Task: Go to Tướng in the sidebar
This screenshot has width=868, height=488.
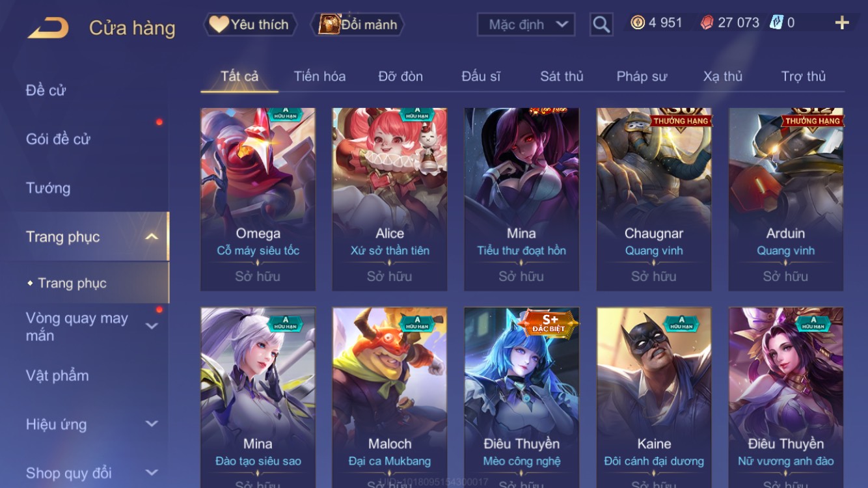Action: tap(48, 188)
